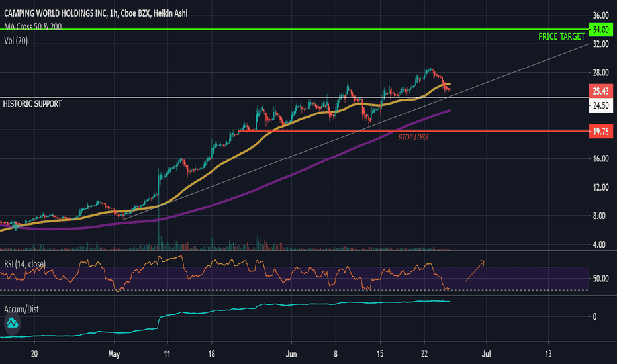The image size is (617, 364).
Task: Select the Vol (20) indicator label
Action: point(16,40)
